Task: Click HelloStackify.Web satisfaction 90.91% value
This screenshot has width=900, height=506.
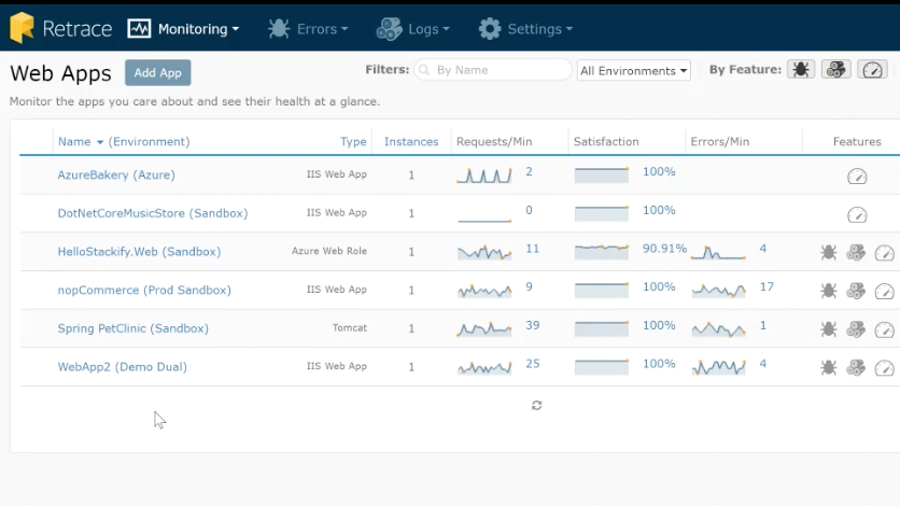Action: [x=664, y=248]
